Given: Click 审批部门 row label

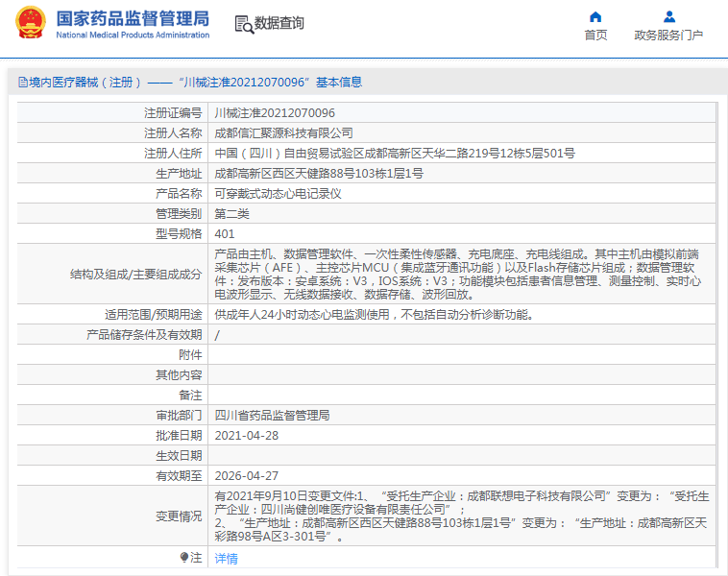Looking at the screenshot, I should (x=179, y=416).
